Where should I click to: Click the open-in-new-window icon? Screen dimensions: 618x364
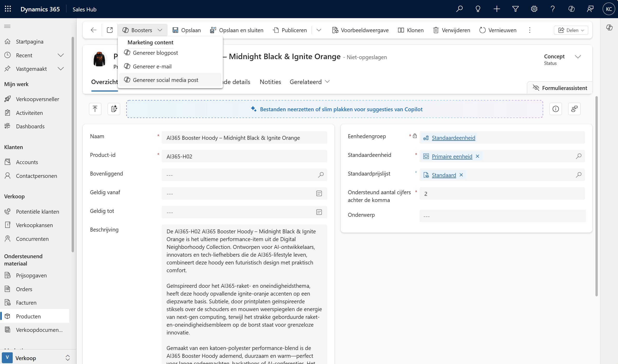coord(110,30)
